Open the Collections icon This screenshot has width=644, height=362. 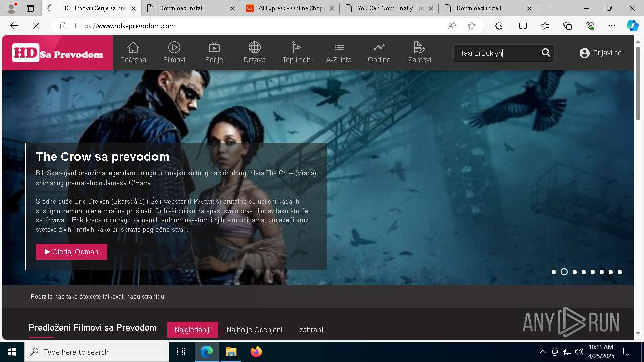click(x=568, y=26)
